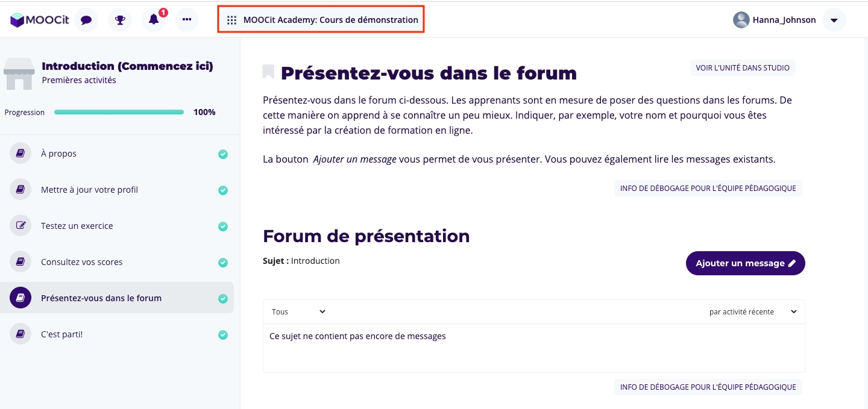Viewport: 868px width, 409px height.
Task: Click the bookmark icon beside page title
Action: 268,72
